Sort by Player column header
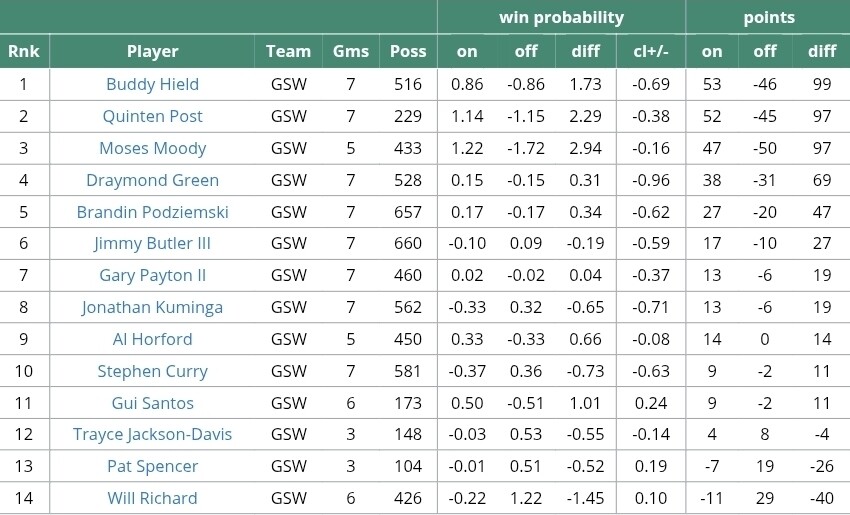 pos(152,52)
